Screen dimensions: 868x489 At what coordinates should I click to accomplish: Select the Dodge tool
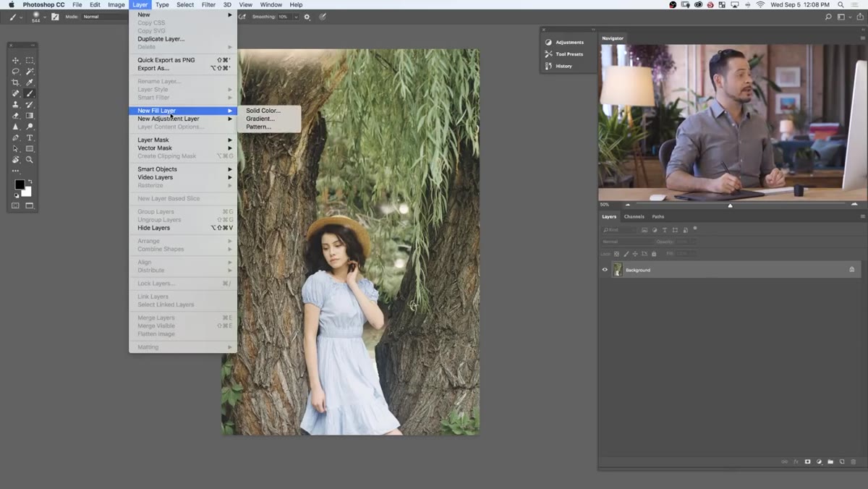click(x=30, y=127)
